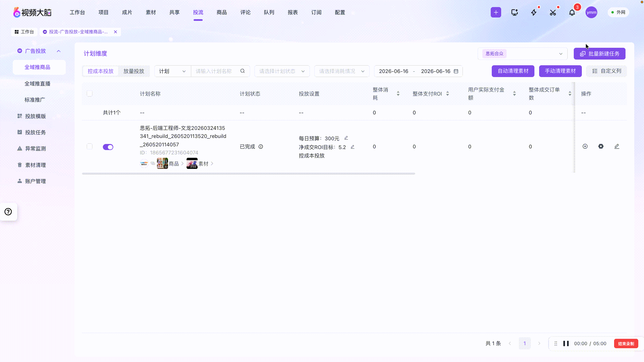
Task: Sort by 整体支付ROI column arrows
Action: (x=447, y=94)
